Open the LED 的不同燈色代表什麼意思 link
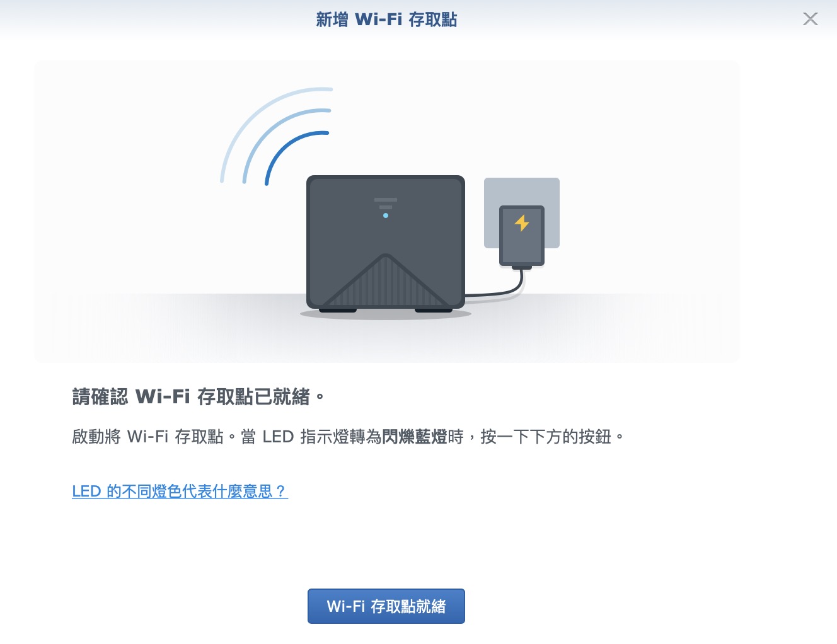Screen dimensions: 837x644 (x=180, y=492)
